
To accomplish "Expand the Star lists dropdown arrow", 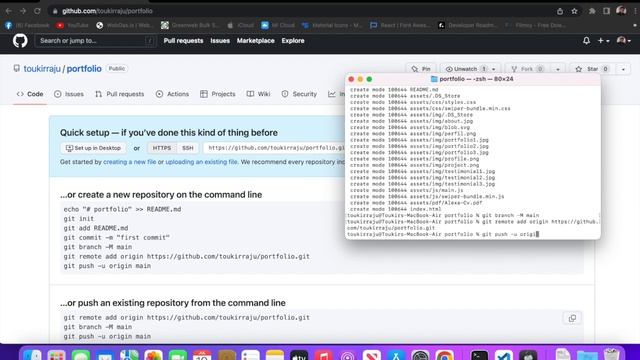I will [623, 69].
